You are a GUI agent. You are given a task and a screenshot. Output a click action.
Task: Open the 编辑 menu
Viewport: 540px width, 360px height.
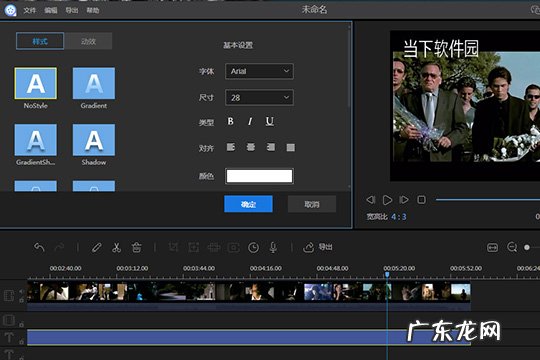(x=51, y=10)
